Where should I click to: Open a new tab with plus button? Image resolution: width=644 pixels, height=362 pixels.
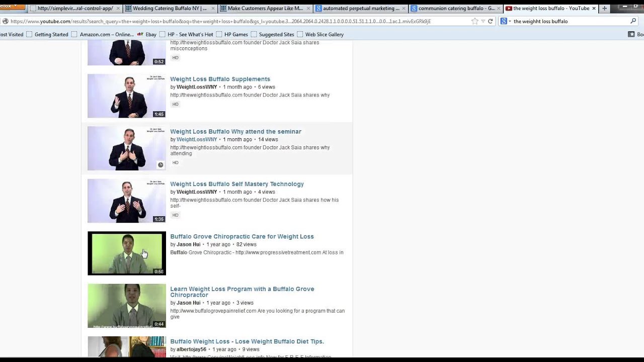604,9
